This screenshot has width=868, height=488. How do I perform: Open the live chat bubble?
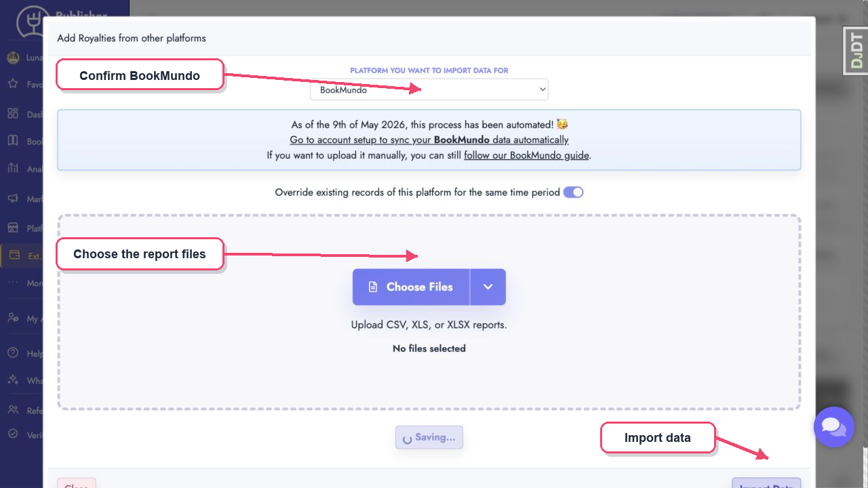click(x=834, y=427)
